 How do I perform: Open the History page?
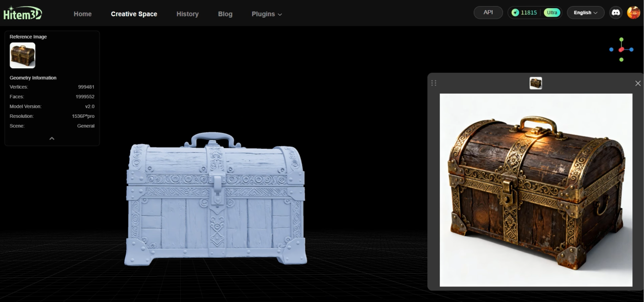(187, 14)
